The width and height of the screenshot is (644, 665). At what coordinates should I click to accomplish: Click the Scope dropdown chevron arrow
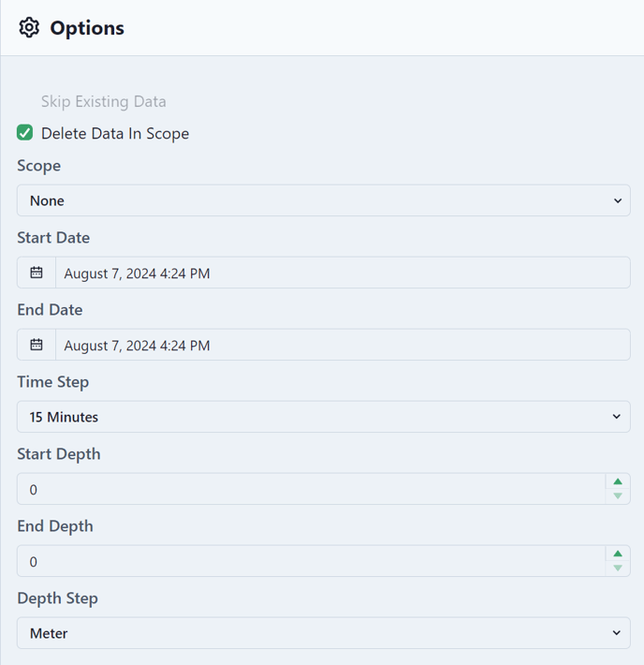click(x=618, y=200)
